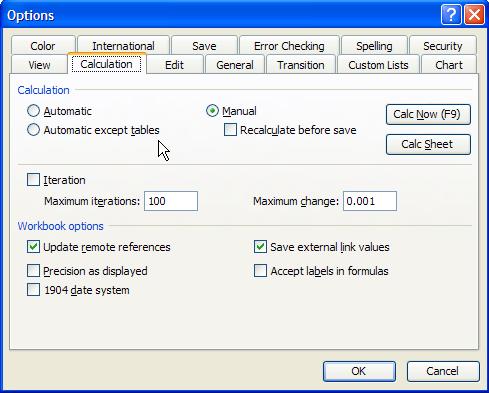This screenshot has width=489, height=393.
Task: Open the Custom Lists tab
Action: click(x=378, y=65)
